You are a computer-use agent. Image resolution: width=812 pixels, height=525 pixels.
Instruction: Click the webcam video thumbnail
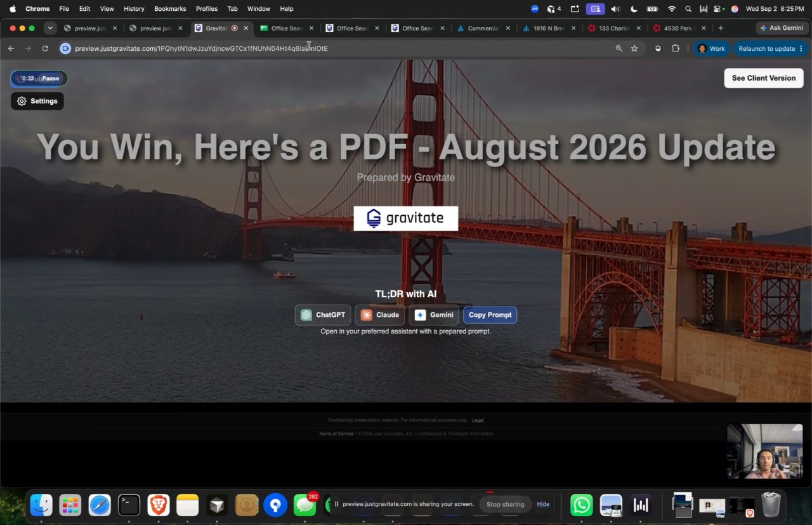click(764, 451)
